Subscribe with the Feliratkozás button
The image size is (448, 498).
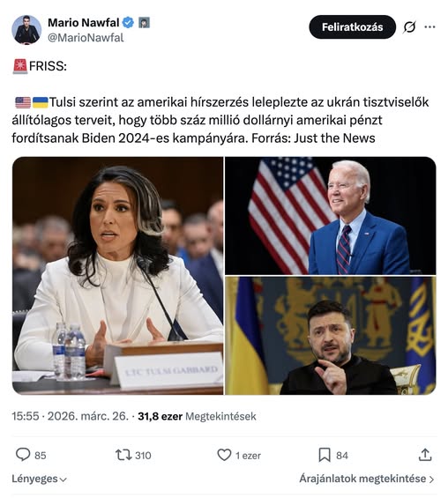pyautogui.click(x=353, y=27)
